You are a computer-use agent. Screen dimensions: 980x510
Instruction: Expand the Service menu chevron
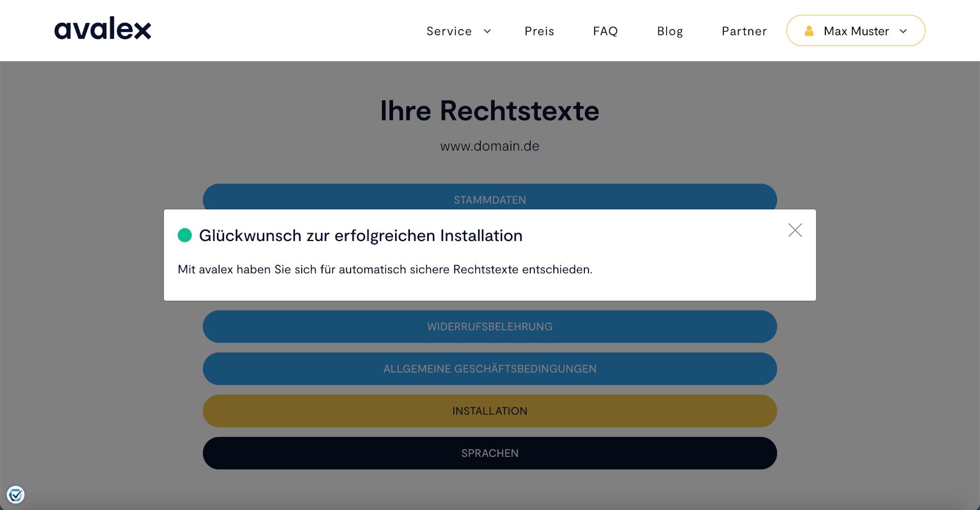pyautogui.click(x=487, y=31)
